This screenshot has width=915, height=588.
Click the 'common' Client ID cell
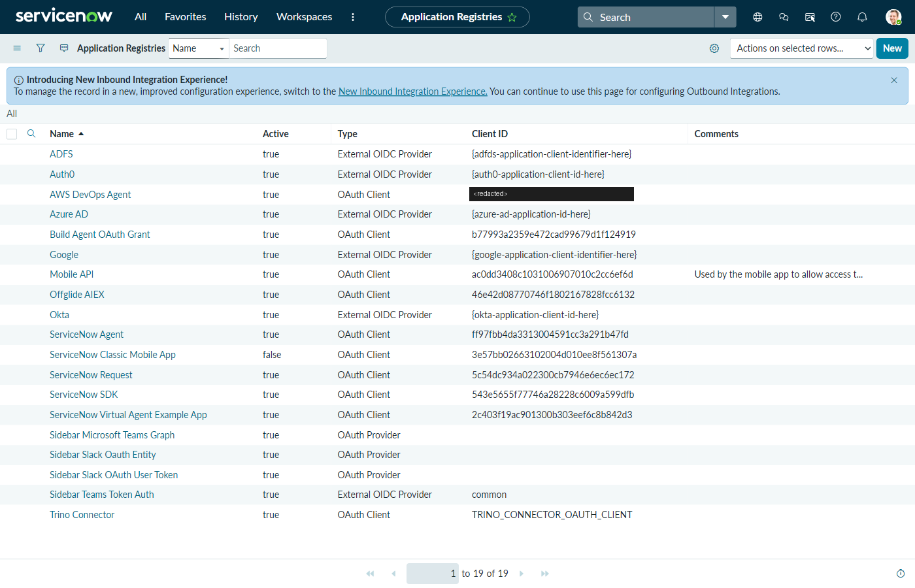[489, 495]
